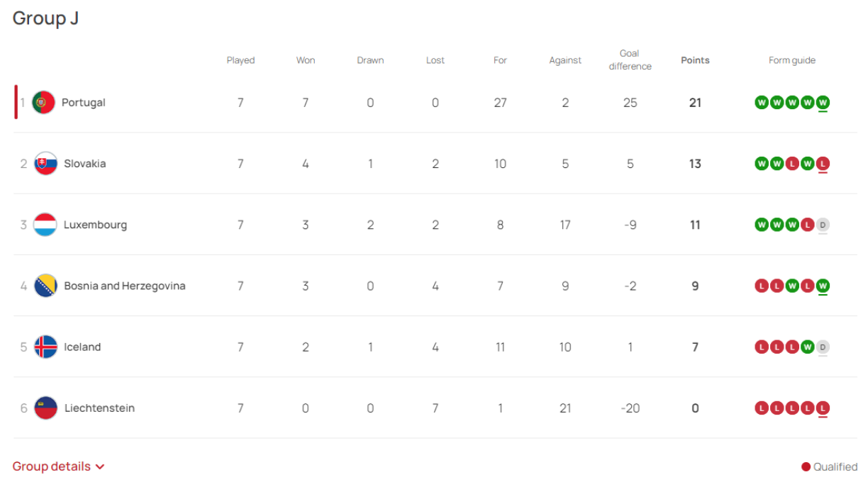Click the green win badge ending Bosnia's form guide
Viewport: 868px width, 482px height.
[823, 286]
